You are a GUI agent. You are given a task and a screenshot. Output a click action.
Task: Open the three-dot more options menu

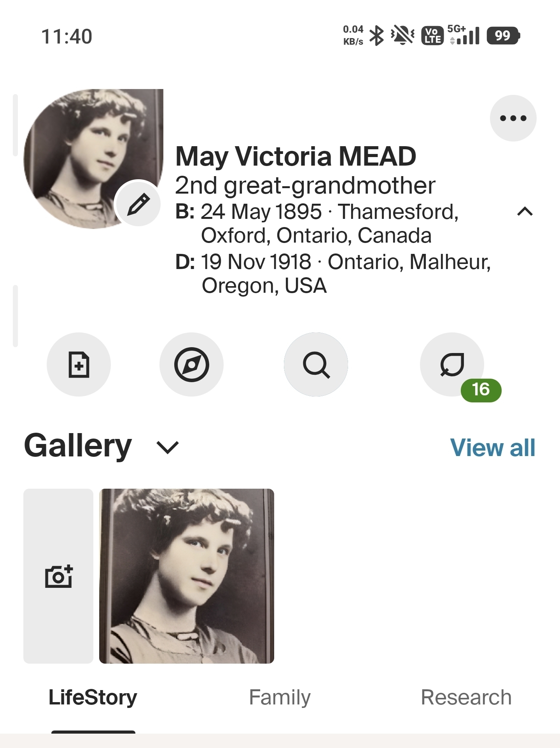point(513,118)
